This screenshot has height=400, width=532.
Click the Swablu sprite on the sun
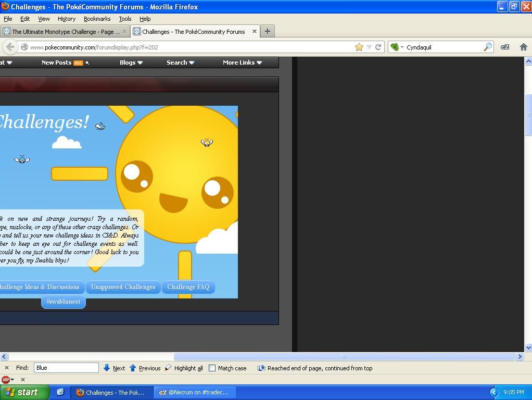pyautogui.click(x=207, y=142)
